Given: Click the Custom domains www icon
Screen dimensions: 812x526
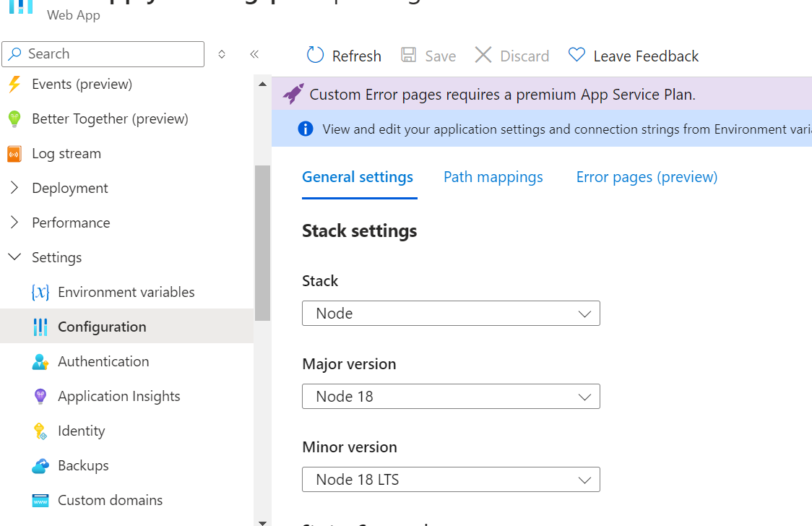Looking at the screenshot, I should [40, 501].
